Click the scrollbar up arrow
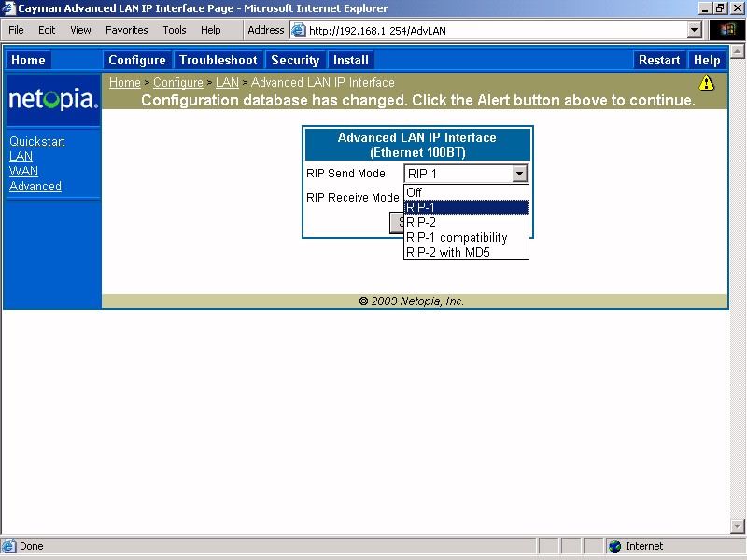The height and width of the screenshot is (560, 747). tap(737, 51)
